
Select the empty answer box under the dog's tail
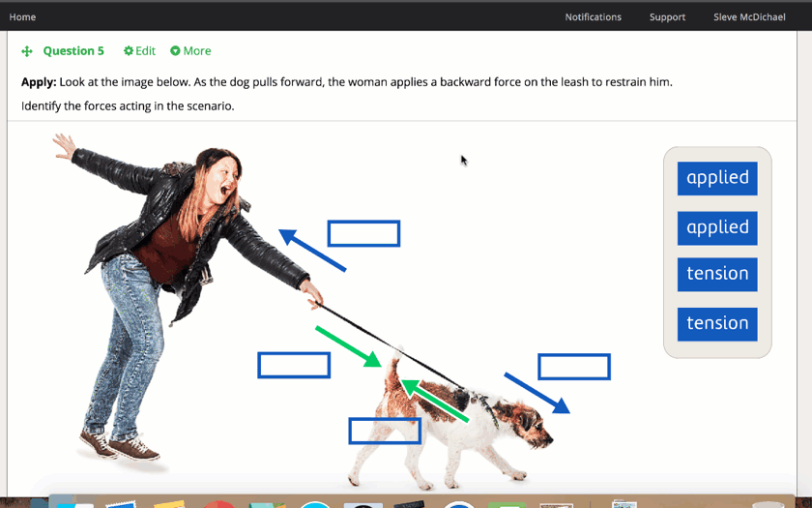click(385, 431)
